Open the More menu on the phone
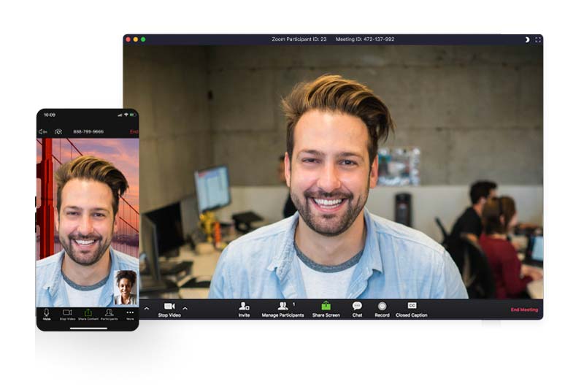The width and height of the screenshot is (584, 392). (130, 314)
